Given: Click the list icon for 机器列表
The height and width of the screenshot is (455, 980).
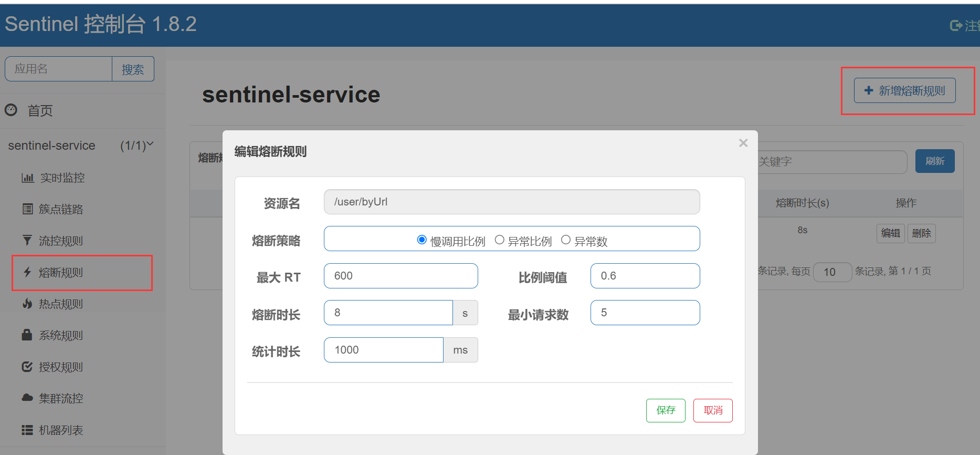Looking at the screenshot, I should click(x=27, y=430).
